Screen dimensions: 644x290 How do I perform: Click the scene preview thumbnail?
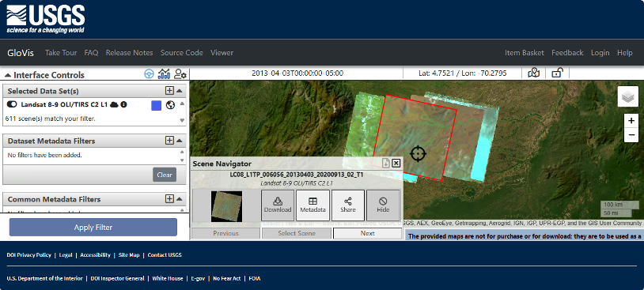pyautogui.click(x=227, y=206)
